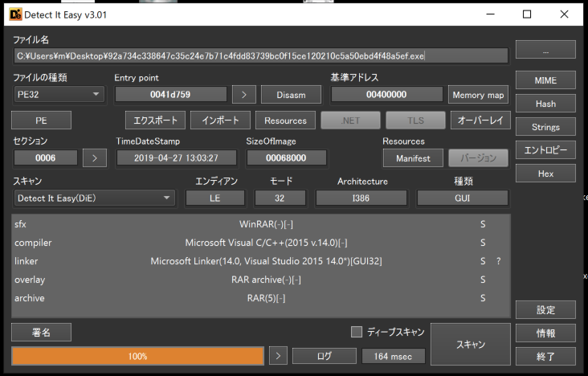Click the エンディアン value LE
588x376 pixels.
coord(215,198)
